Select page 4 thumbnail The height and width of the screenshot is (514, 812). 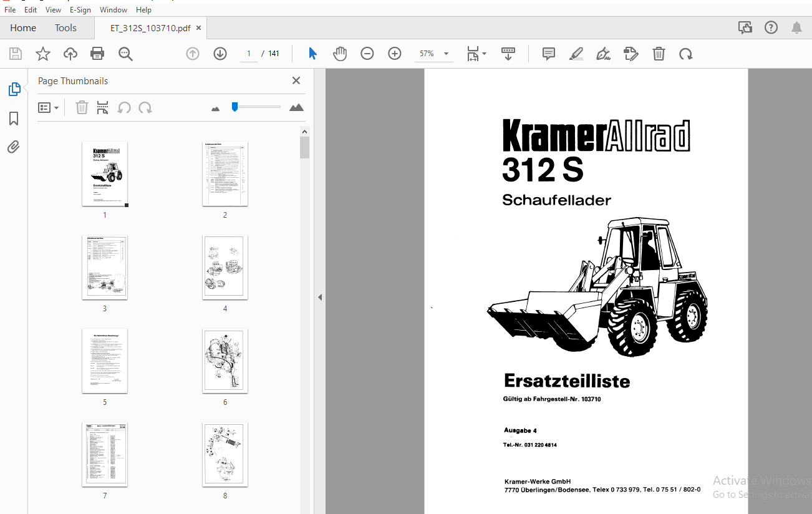pyautogui.click(x=225, y=268)
